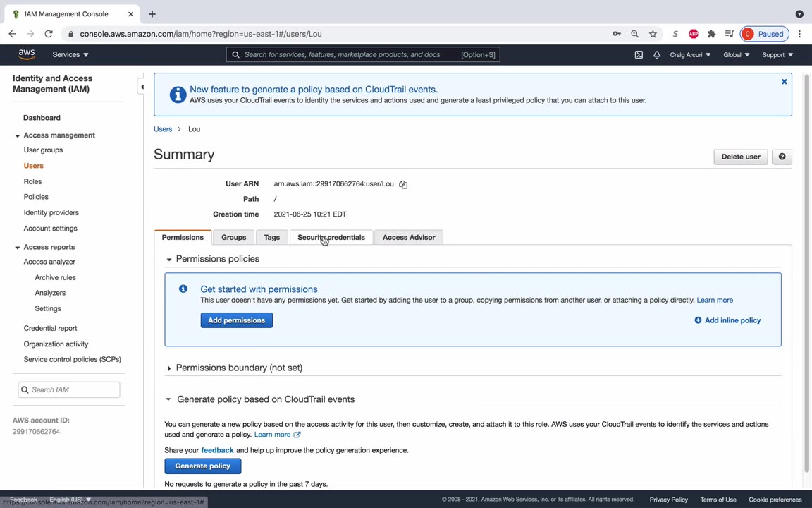Screen dimensions: 812x508
Task: Collapse the Permissions policies section
Action: pos(169,259)
